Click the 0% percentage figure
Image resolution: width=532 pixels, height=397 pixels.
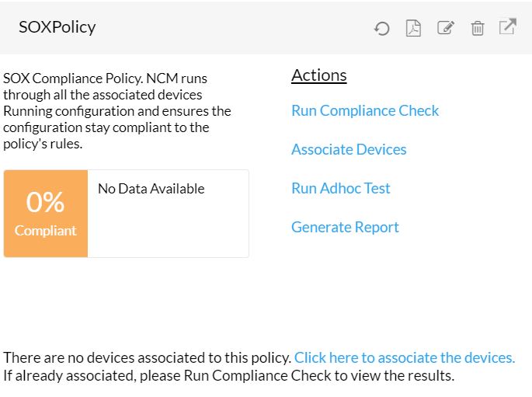point(45,202)
